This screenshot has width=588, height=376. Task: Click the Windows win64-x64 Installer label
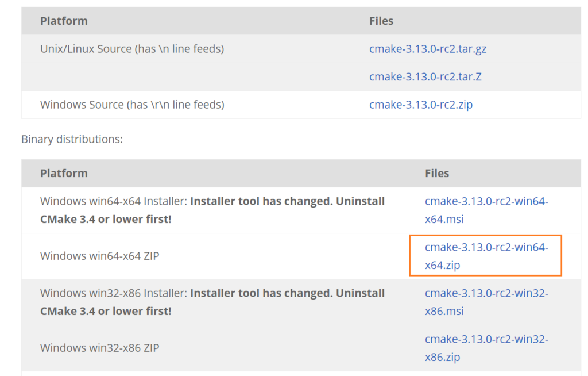113,201
